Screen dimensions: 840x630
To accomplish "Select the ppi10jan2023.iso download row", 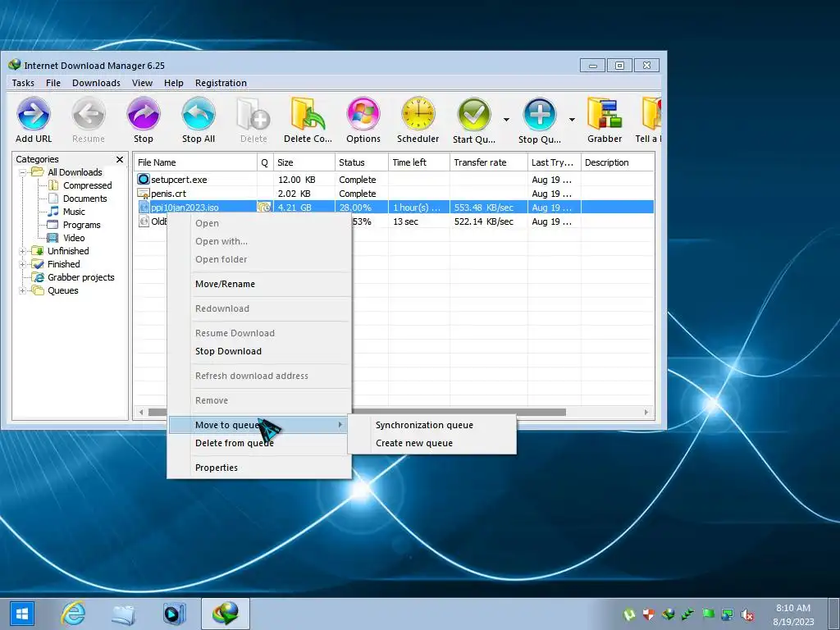I will [x=394, y=208].
